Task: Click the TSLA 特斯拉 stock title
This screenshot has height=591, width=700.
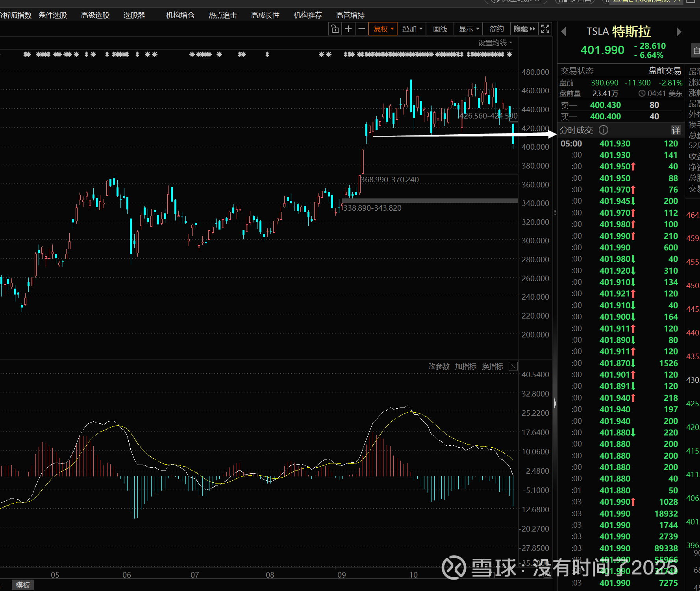Action: point(619,31)
